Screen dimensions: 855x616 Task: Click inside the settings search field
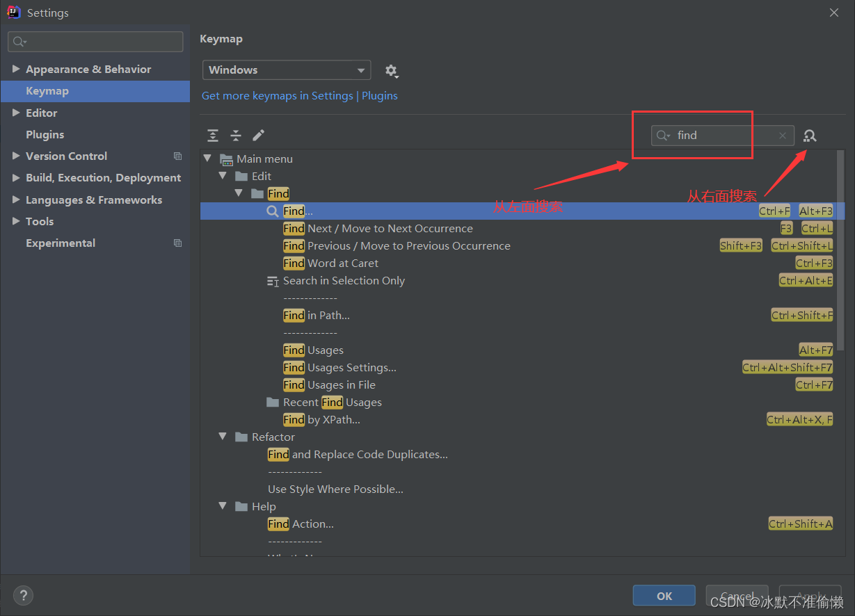tap(95, 42)
